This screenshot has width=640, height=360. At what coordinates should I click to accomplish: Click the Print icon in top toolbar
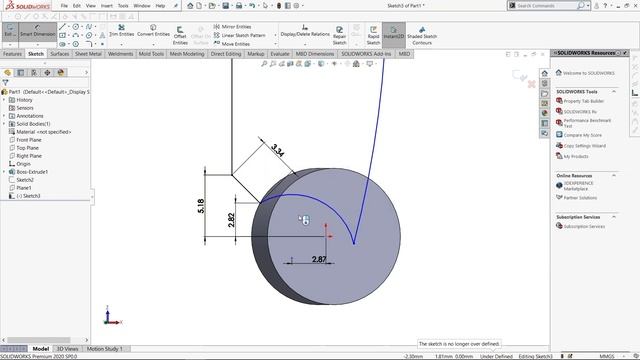[239, 6]
